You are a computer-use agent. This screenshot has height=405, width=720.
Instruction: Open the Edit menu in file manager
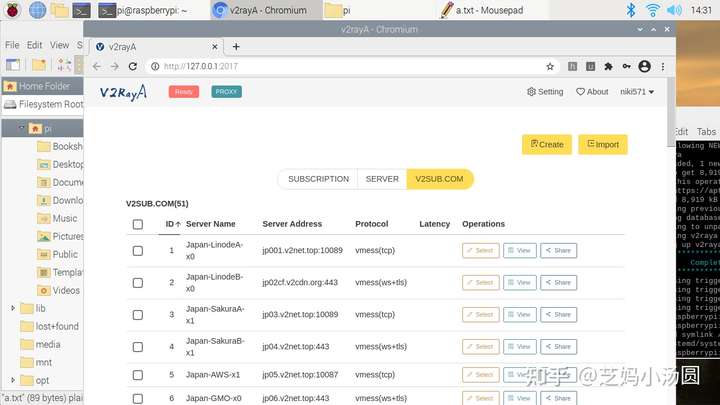(34, 45)
